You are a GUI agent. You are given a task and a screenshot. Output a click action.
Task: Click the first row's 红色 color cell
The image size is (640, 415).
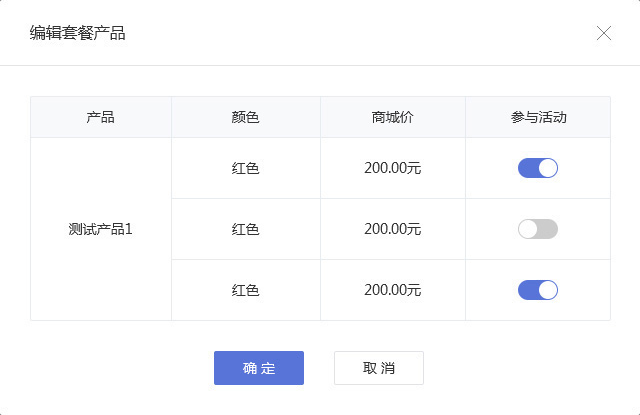click(245, 168)
